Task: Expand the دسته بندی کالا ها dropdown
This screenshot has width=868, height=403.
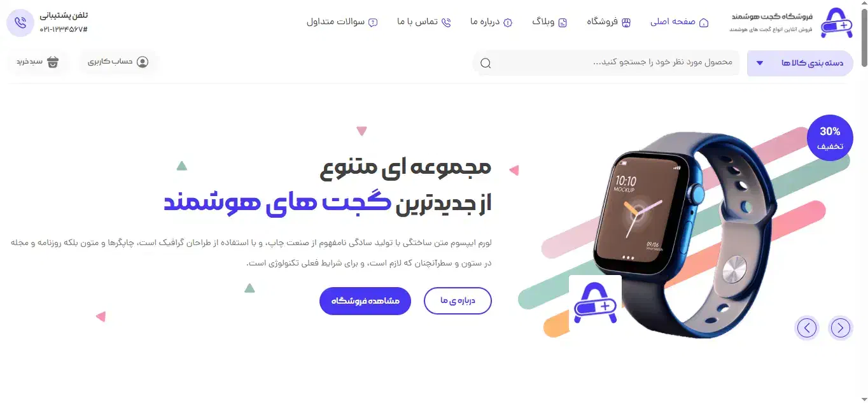Action: (x=800, y=63)
